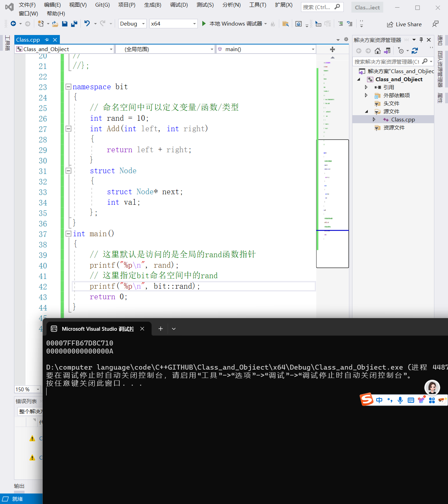Screen dimensions: 448x504
Task: Pin the Solution Explorer panel
Action: [421, 40]
